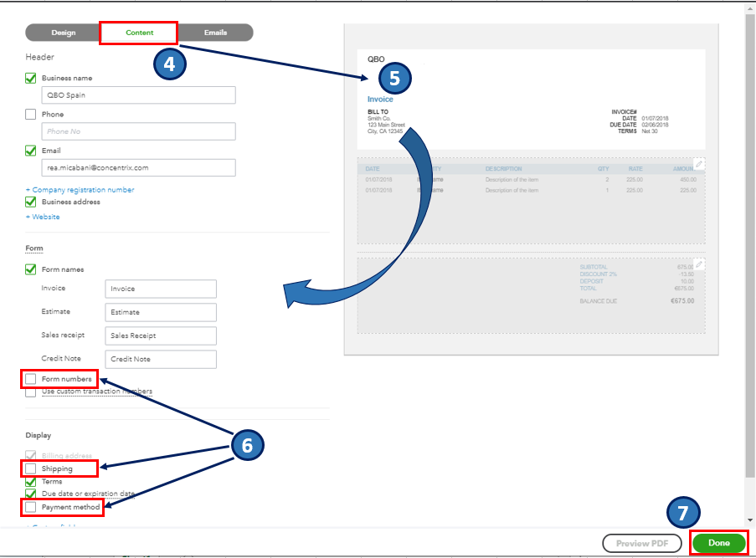
Task: Click the pencil edit icon on item table section
Action: [x=698, y=164]
